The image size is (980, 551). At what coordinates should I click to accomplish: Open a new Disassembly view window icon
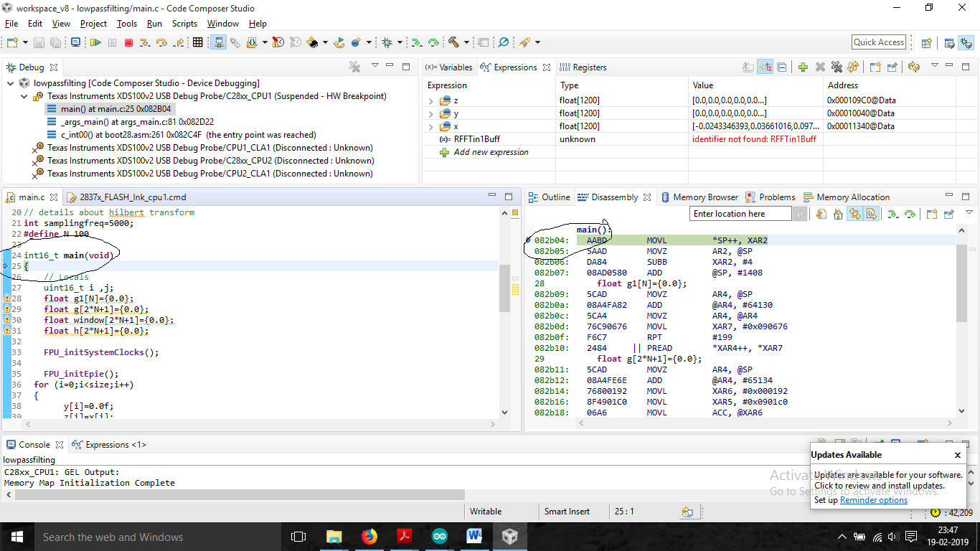(x=932, y=213)
